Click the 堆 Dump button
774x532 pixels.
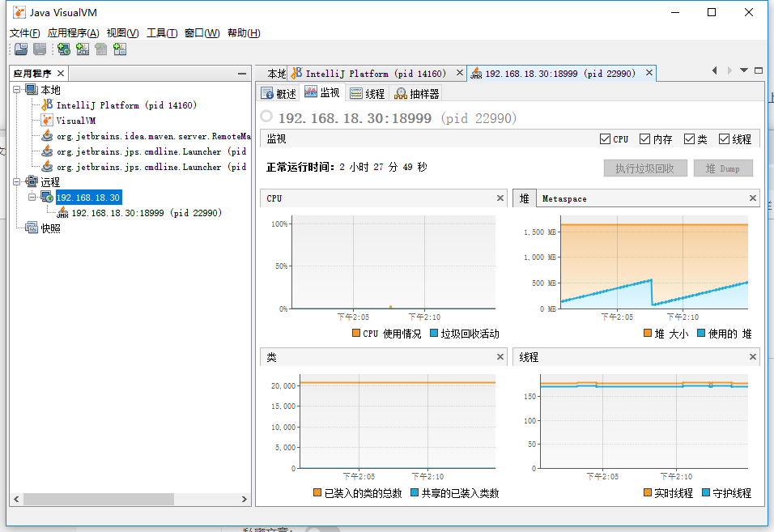(723, 168)
